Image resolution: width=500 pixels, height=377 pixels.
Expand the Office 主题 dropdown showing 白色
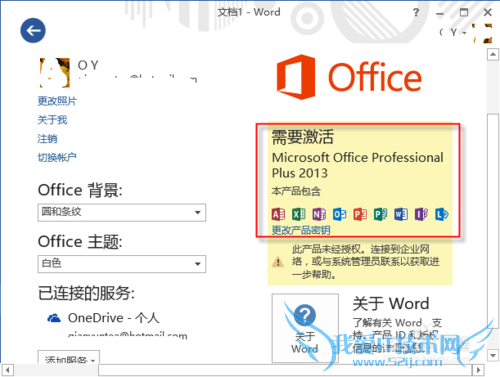[122, 264]
